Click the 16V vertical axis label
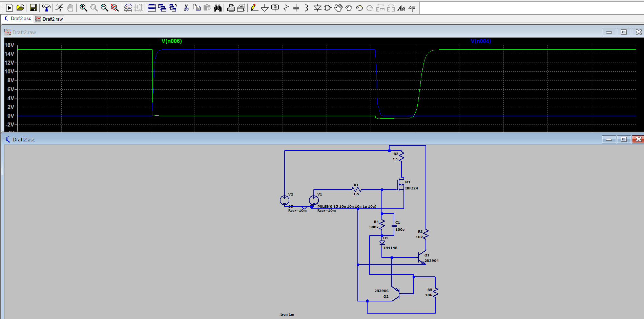 (9, 45)
